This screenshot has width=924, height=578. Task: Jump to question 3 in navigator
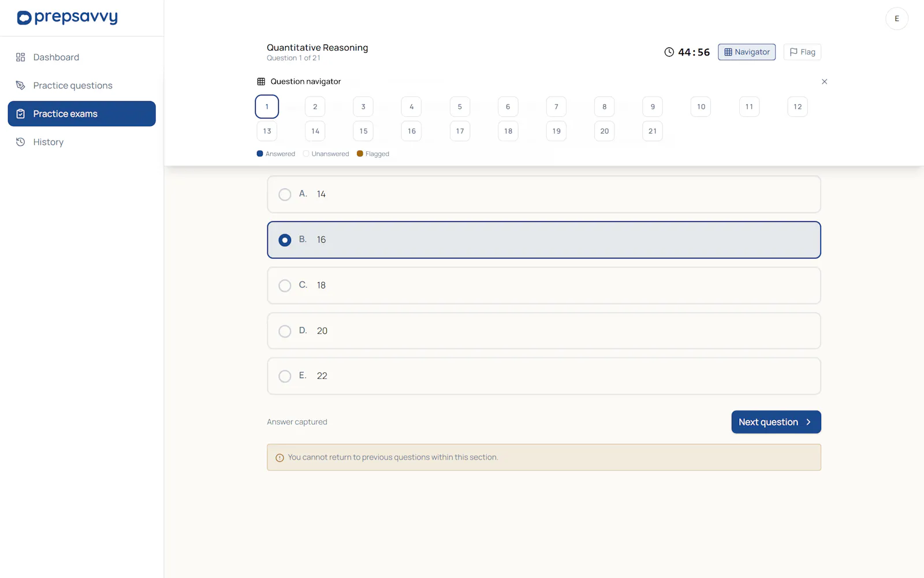tap(363, 106)
